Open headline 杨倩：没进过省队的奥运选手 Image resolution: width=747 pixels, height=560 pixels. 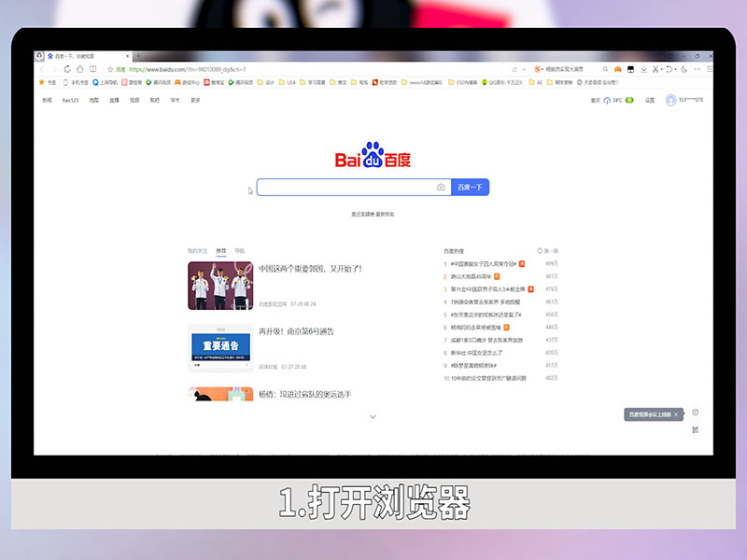point(305,394)
